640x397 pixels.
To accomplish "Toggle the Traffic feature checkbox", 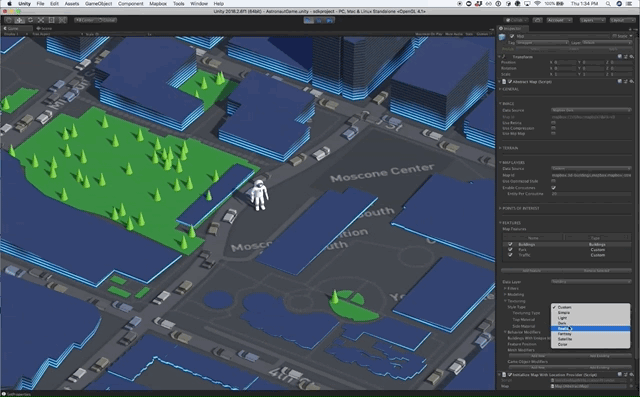I will tap(510, 255).
